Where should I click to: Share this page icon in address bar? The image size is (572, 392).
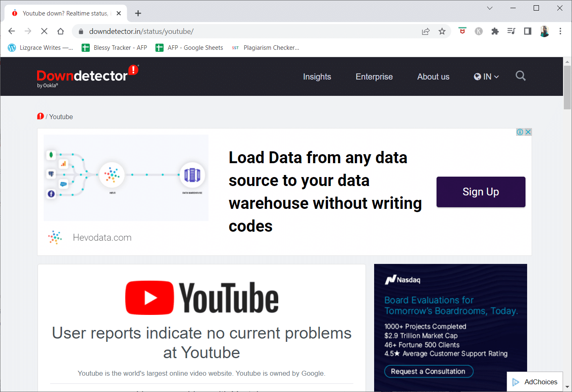coord(426,31)
